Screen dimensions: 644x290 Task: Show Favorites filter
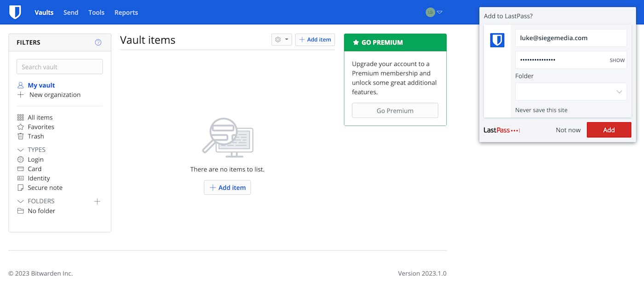[x=41, y=127]
